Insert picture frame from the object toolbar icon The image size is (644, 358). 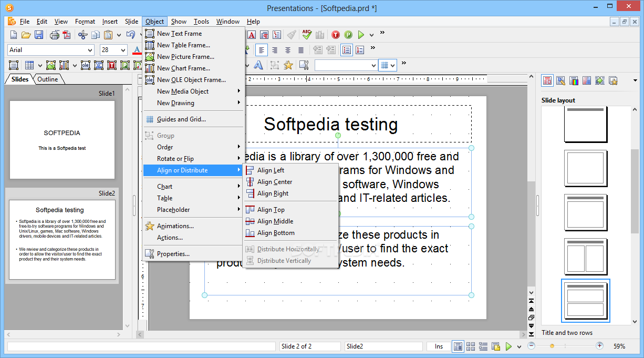tap(51, 65)
